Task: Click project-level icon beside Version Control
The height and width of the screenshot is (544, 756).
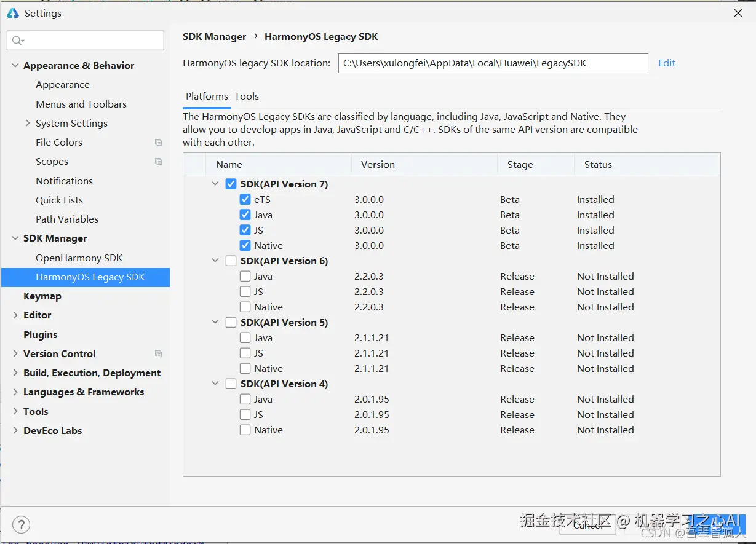Action: pos(158,353)
